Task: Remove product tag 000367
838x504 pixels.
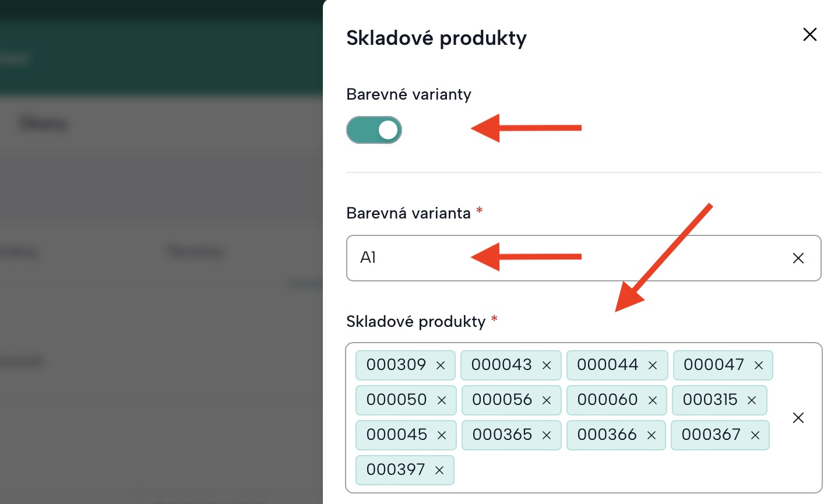Action: pos(755,435)
